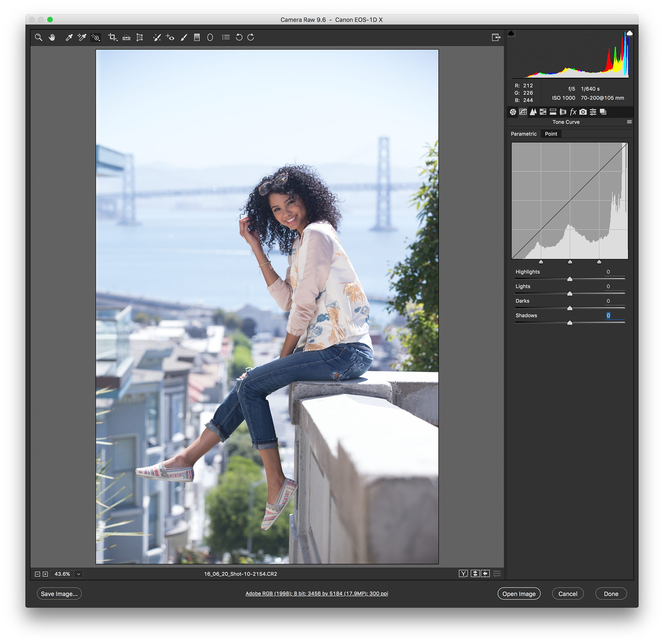Rotate image 90 degrees clockwise
664x644 pixels.
(x=251, y=37)
